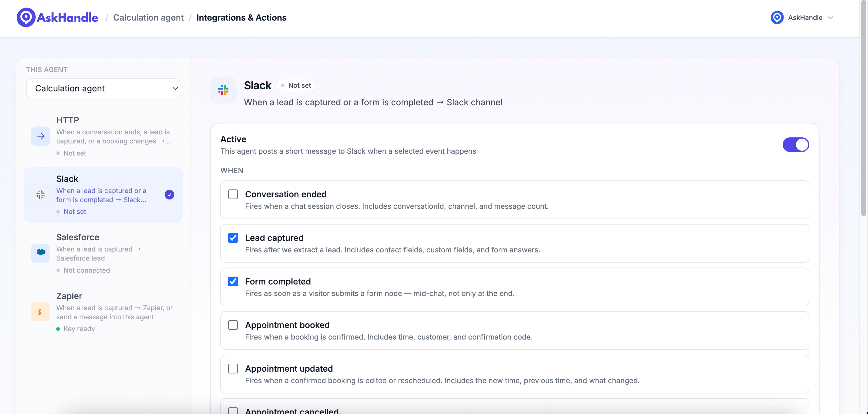The image size is (868, 414).
Task: Click the Lead captured event title
Action: [274, 238]
